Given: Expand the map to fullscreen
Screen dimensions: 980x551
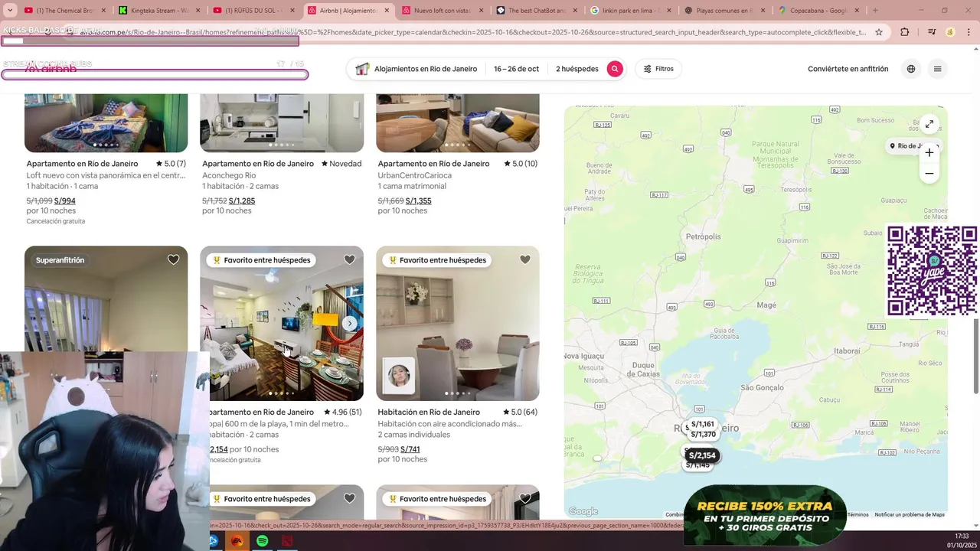Looking at the screenshot, I should (x=929, y=124).
